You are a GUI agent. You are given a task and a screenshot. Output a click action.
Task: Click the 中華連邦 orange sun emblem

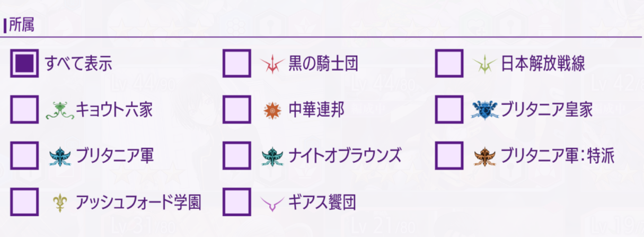(x=271, y=110)
